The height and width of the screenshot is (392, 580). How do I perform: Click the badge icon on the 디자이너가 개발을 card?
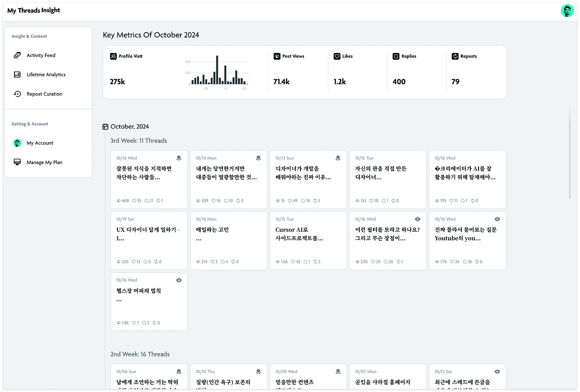338,158
